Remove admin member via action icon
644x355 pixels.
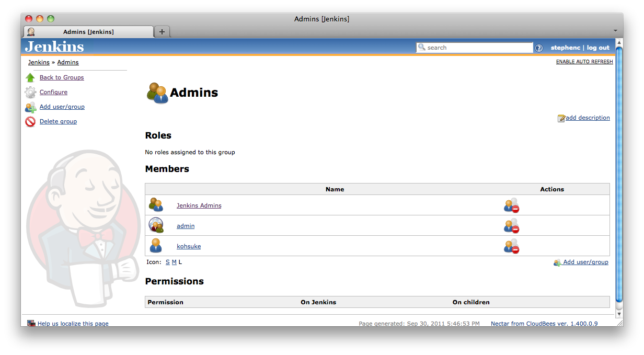(511, 226)
